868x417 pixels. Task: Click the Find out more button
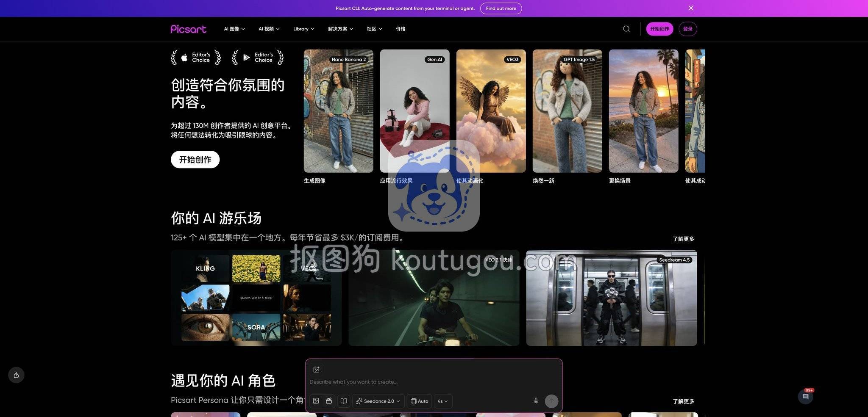coord(501,8)
